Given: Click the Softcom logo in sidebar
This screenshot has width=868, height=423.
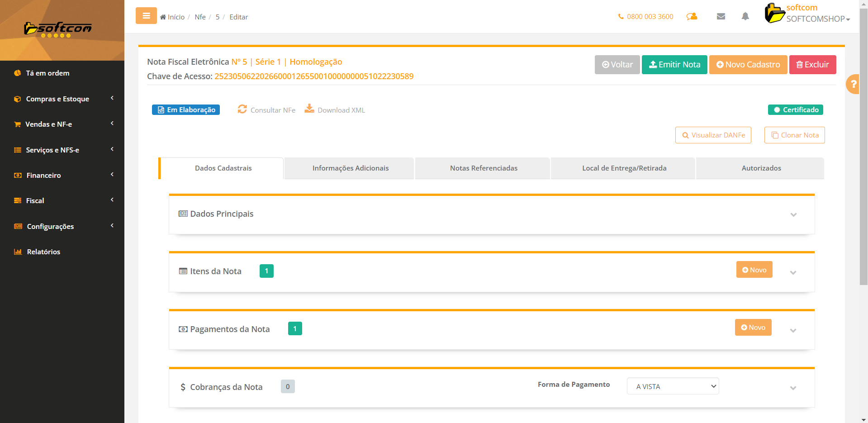Looking at the screenshot, I should [58, 29].
